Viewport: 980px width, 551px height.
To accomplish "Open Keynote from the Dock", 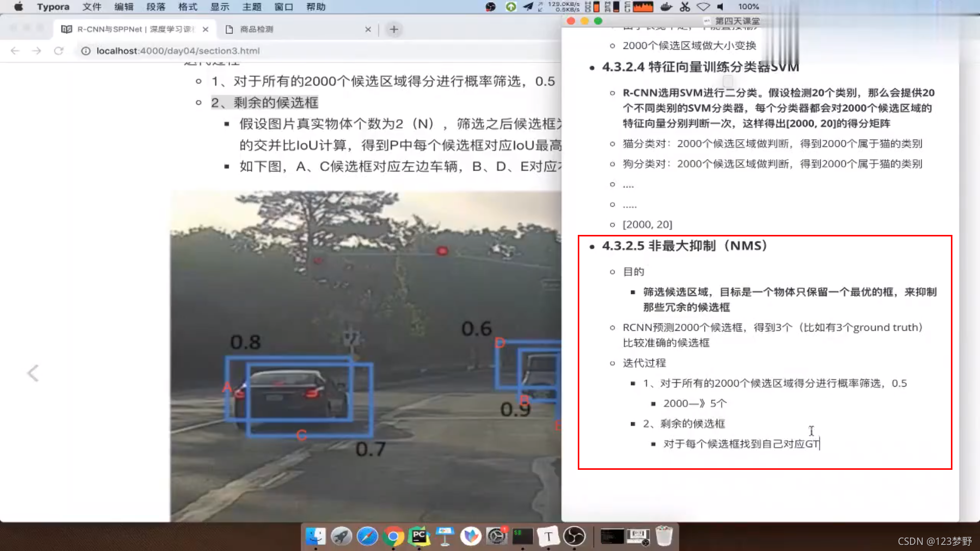I will [x=445, y=536].
